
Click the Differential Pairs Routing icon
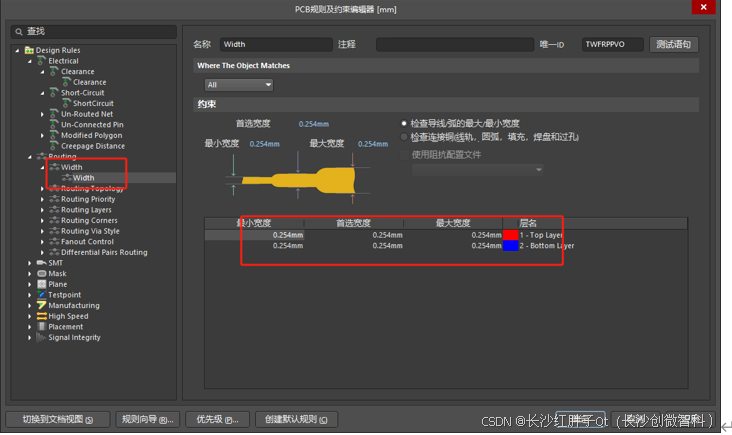[x=54, y=252]
